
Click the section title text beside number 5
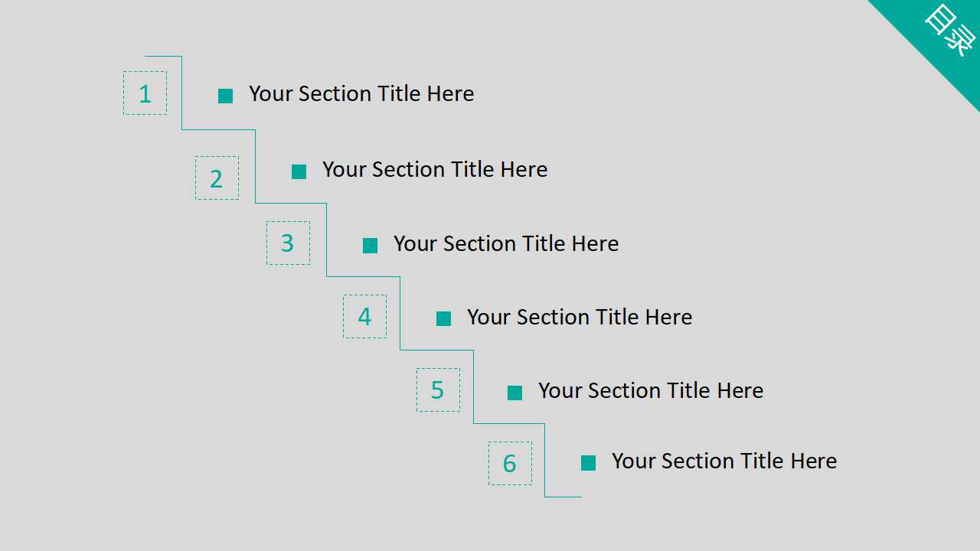pos(651,390)
